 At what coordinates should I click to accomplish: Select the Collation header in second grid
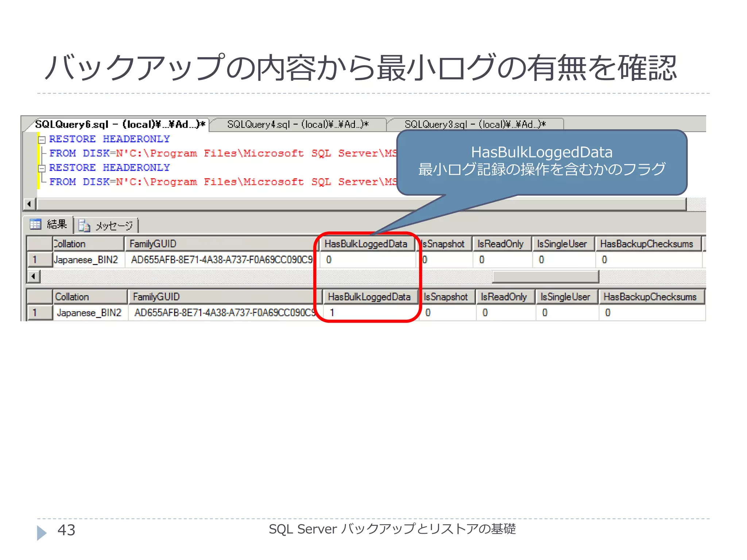[90, 297]
